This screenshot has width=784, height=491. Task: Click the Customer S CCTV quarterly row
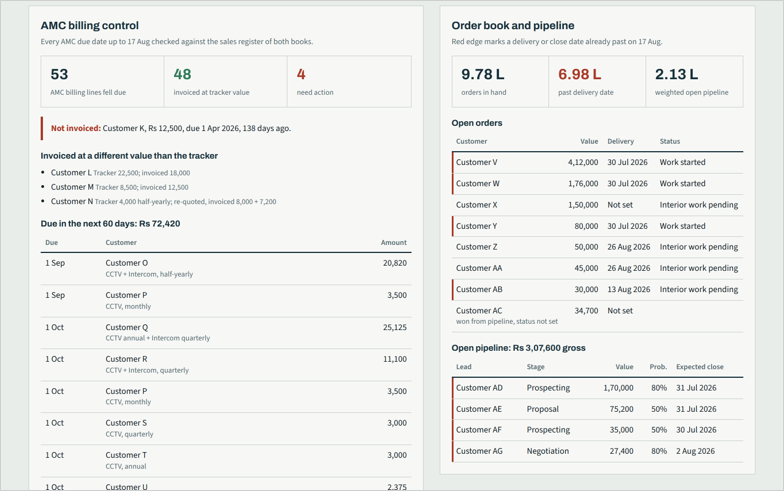pyautogui.click(x=226, y=428)
